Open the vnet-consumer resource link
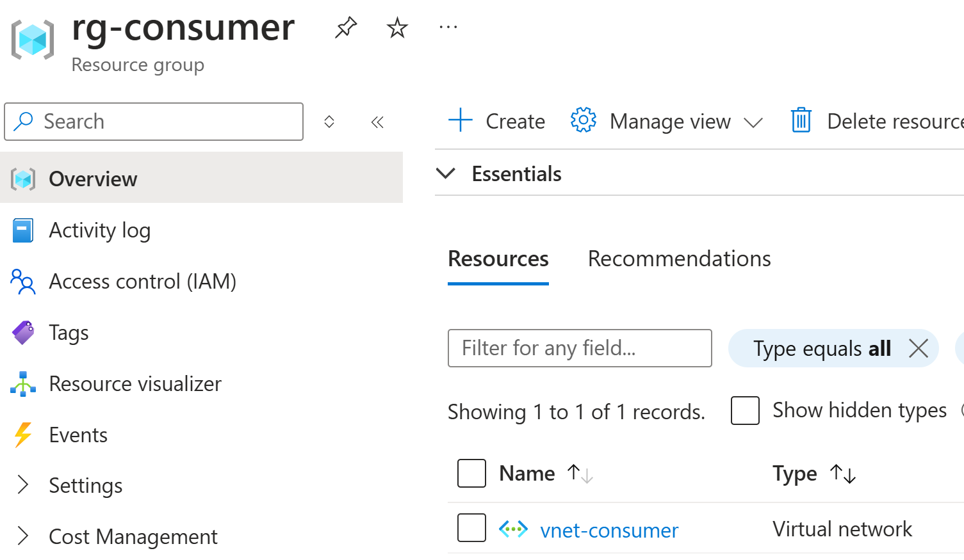This screenshot has width=964, height=560. (x=609, y=531)
